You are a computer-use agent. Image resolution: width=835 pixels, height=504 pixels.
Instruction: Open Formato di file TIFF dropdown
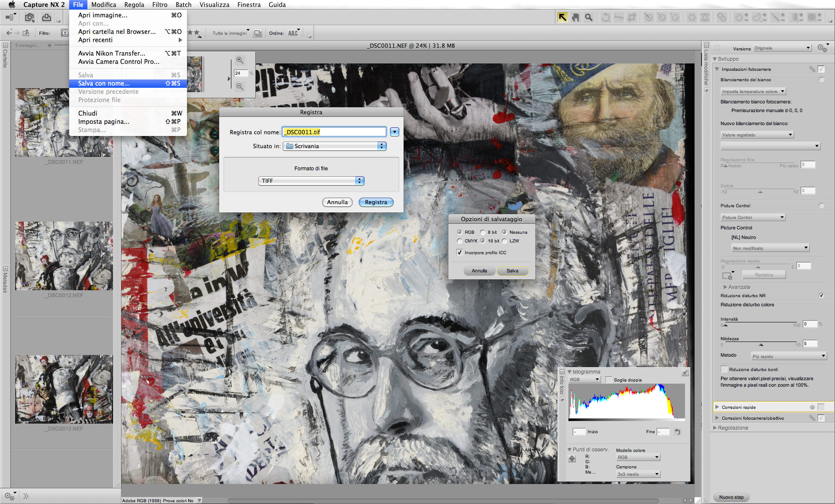tap(311, 181)
